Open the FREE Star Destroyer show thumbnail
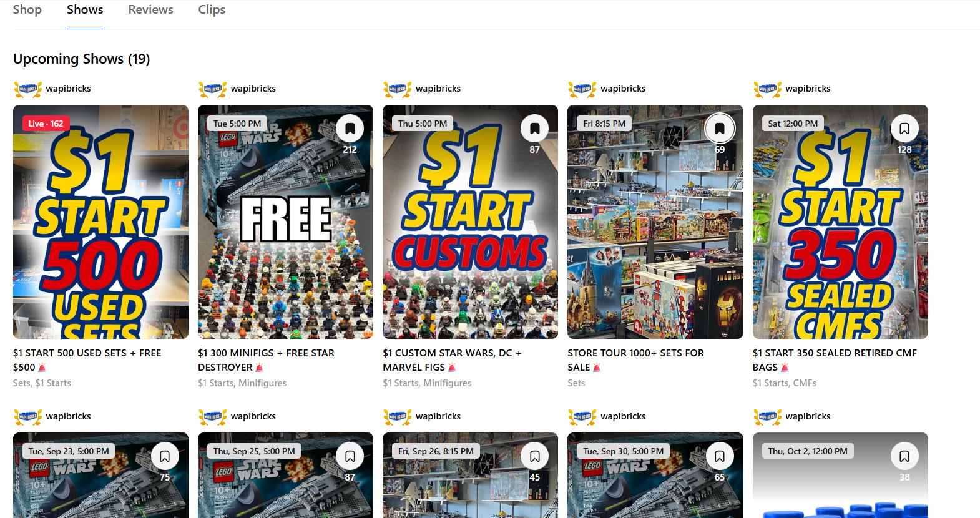Image resolution: width=980 pixels, height=518 pixels. click(x=285, y=222)
